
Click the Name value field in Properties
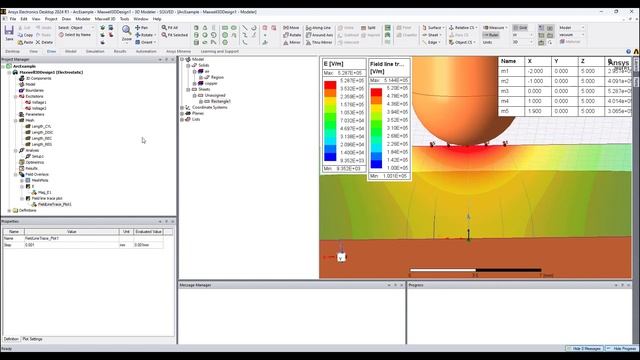coord(71,238)
